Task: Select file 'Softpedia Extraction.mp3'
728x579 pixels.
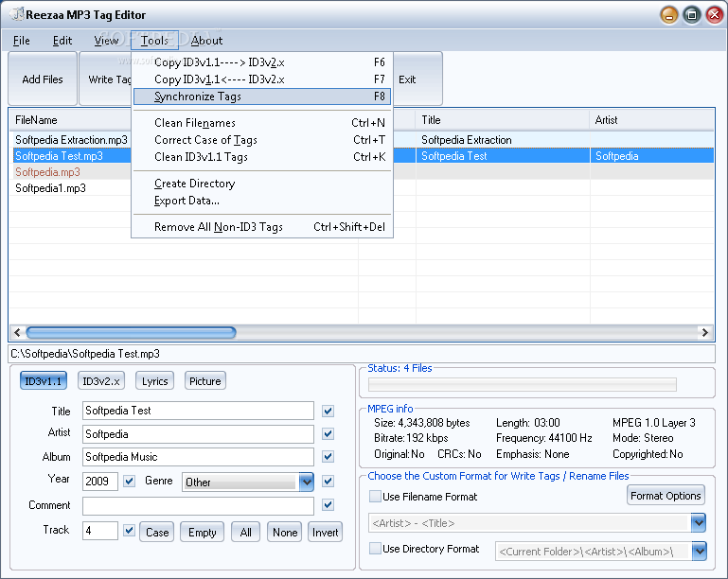Action: point(71,140)
